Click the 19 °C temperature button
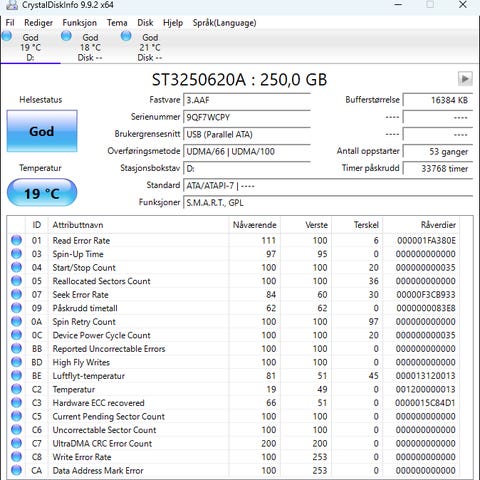This screenshot has width=480, height=480. pyautogui.click(x=42, y=193)
